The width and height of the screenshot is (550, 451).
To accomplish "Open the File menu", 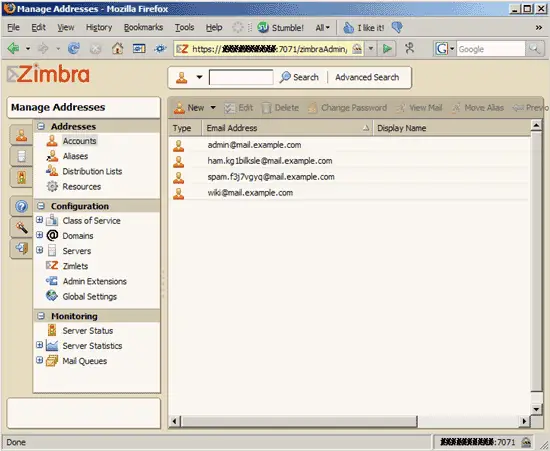I will coord(13,27).
